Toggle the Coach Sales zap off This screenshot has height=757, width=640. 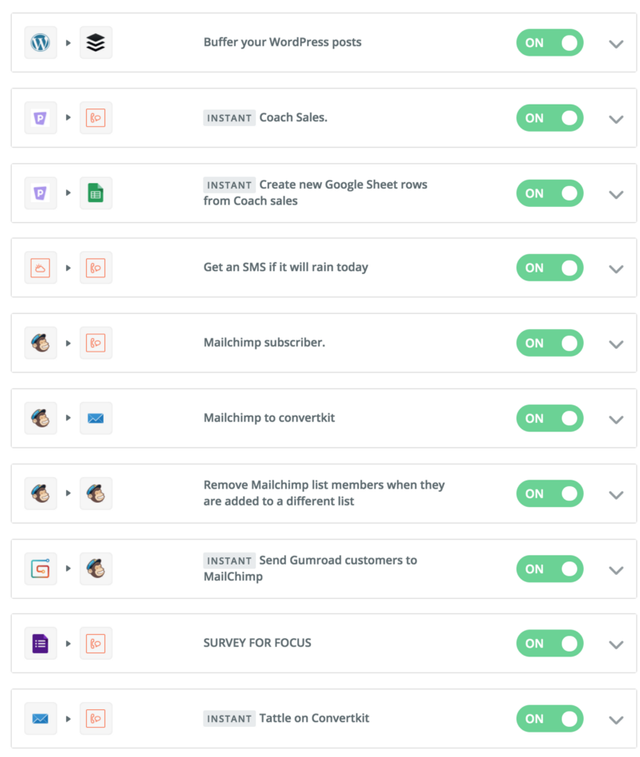click(550, 118)
